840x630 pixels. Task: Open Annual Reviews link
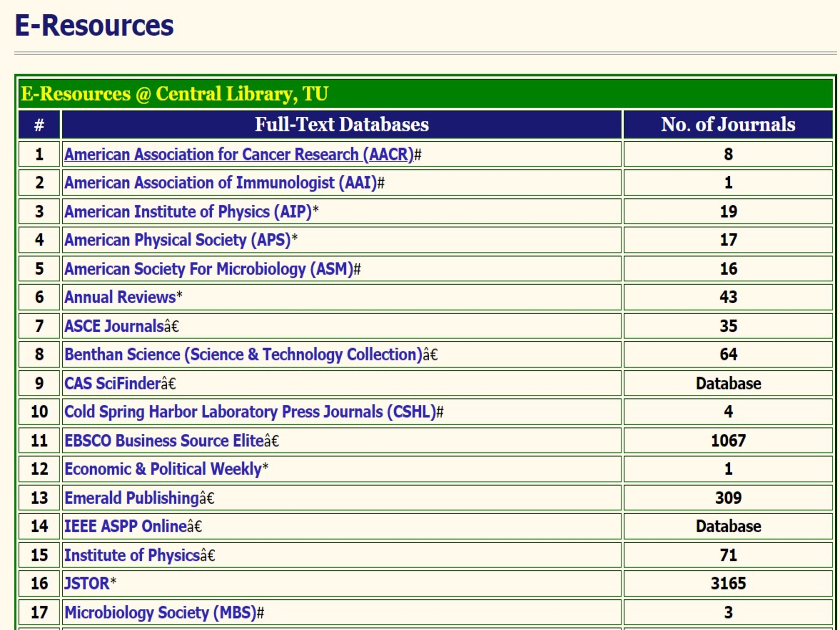point(120,297)
